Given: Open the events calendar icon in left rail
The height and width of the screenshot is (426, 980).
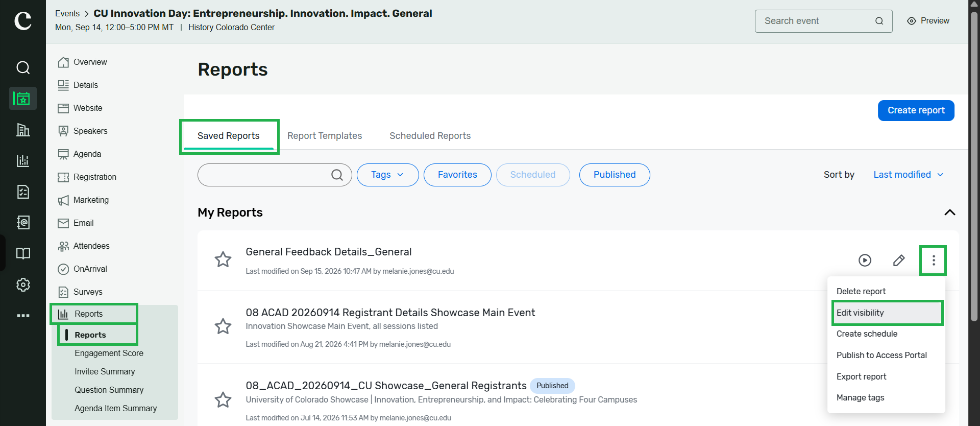Looking at the screenshot, I should [x=23, y=98].
